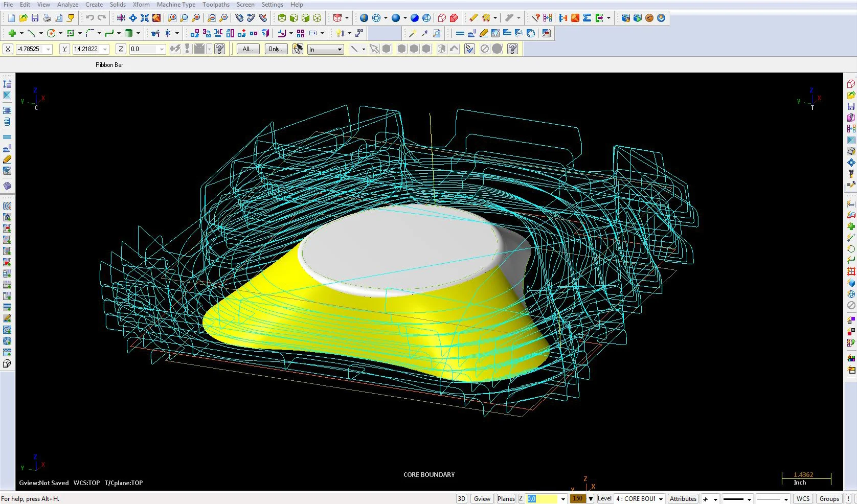Open the line width dropdown in status bar
This screenshot has height=504, width=857.
(x=786, y=499)
